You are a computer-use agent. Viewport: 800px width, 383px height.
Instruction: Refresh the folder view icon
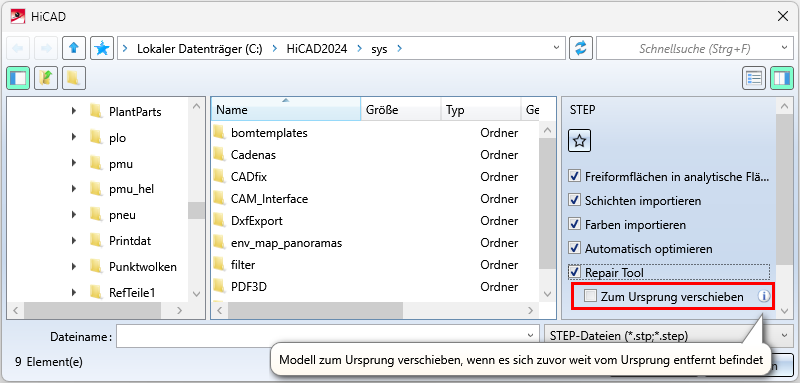click(x=581, y=48)
